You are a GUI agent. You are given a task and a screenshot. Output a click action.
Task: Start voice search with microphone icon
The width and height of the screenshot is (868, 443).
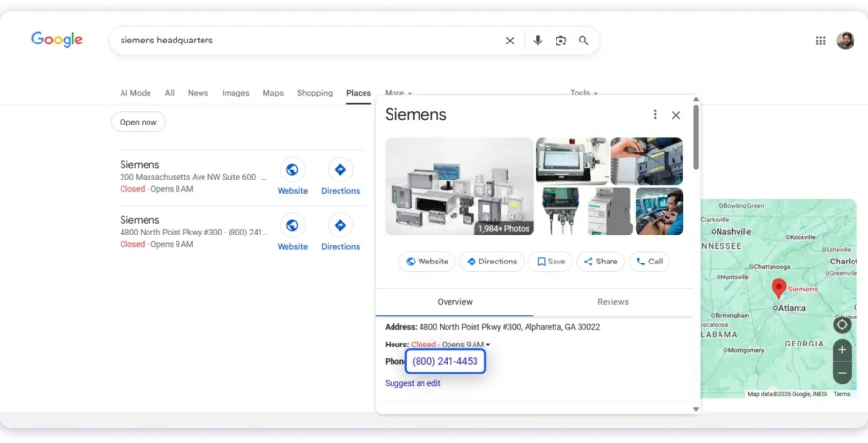pyautogui.click(x=537, y=41)
